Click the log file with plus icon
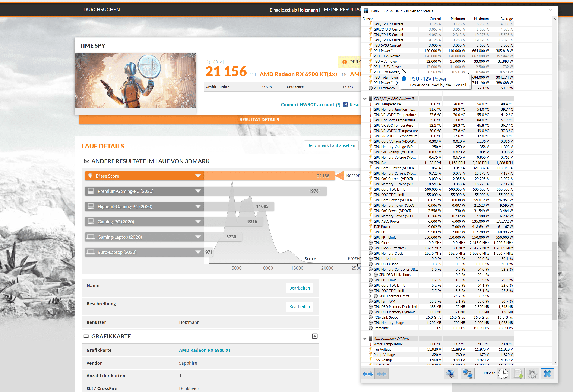The height and width of the screenshot is (392, 573). click(518, 374)
